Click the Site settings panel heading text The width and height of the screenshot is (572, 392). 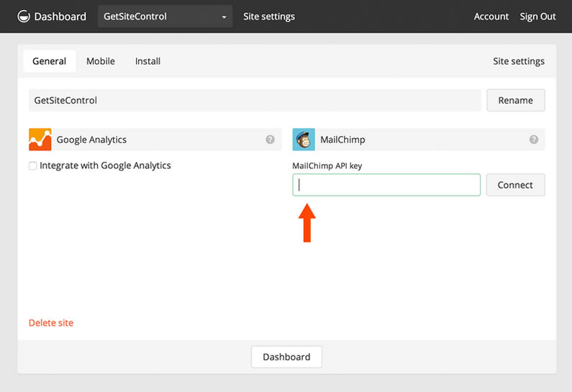pos(519,61)
